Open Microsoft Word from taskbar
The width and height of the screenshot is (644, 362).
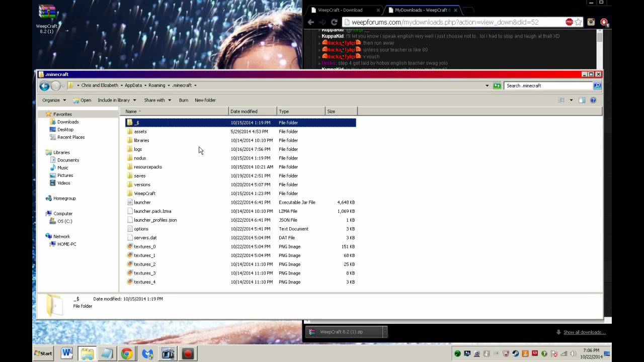pos(67,353)
